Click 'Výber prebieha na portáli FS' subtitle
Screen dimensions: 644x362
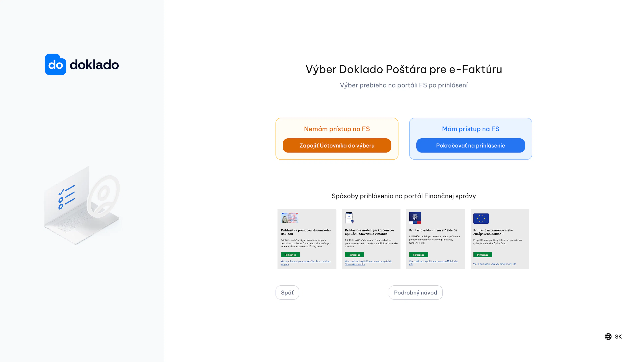point(404,85)
